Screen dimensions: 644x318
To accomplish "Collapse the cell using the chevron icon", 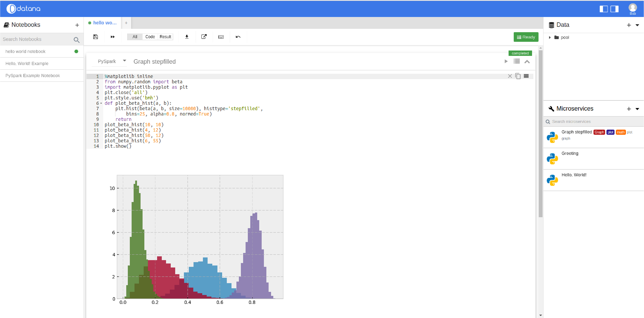I will 527,61.
